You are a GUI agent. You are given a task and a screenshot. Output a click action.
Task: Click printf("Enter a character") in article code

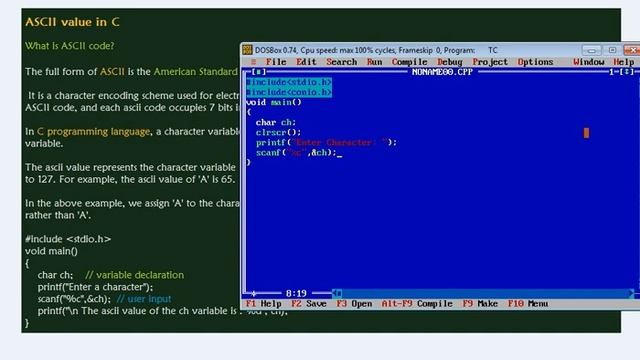[x=95, y=287]
